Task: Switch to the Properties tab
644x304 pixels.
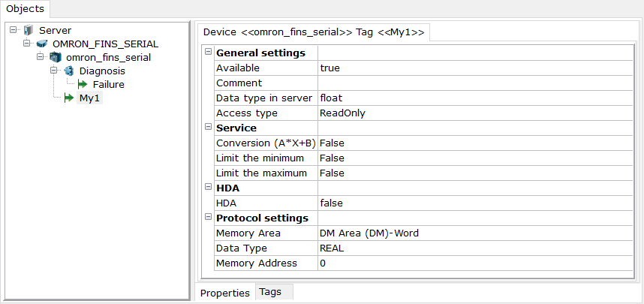Action: [x=225, y=293]
